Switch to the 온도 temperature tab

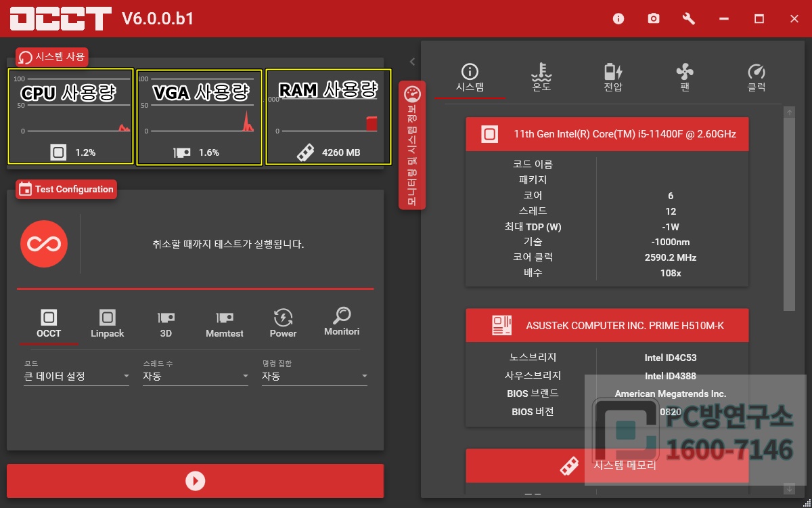coord(541,79)
